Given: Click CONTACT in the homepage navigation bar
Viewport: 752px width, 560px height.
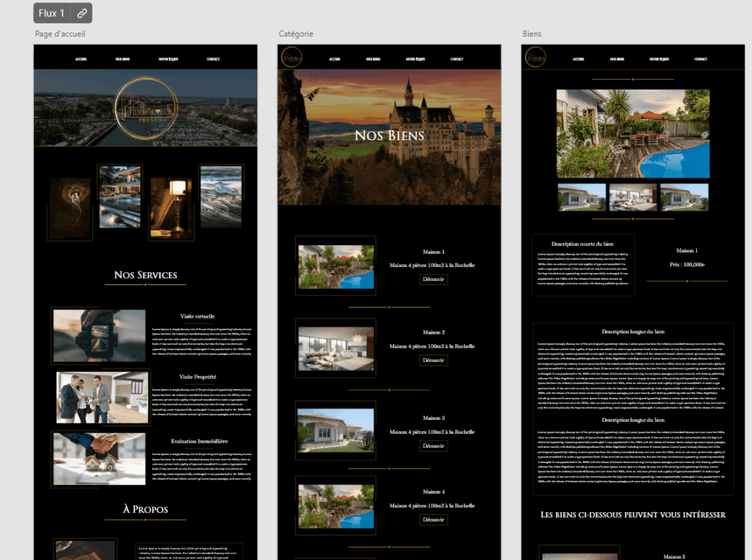Looking at the screenshot, I should tap(214, 59).
